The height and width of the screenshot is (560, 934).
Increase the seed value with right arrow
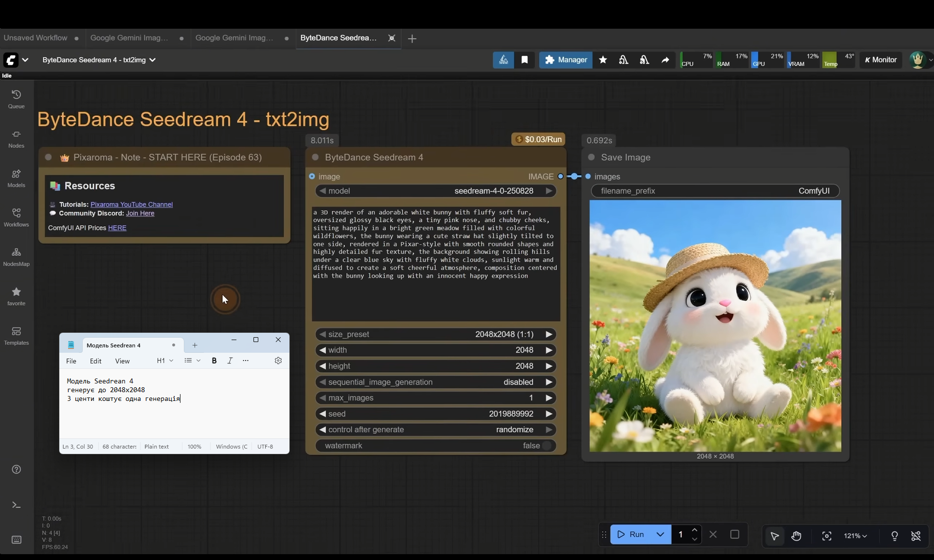point(549,414)
